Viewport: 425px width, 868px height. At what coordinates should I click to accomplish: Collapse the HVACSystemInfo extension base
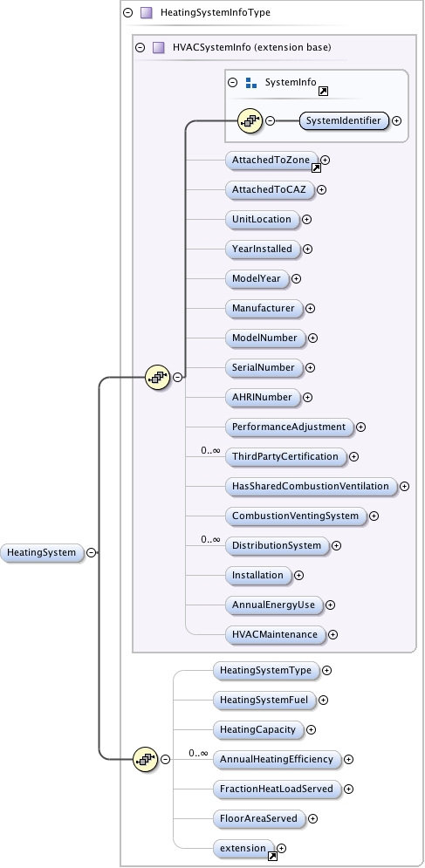click(141, 48)
